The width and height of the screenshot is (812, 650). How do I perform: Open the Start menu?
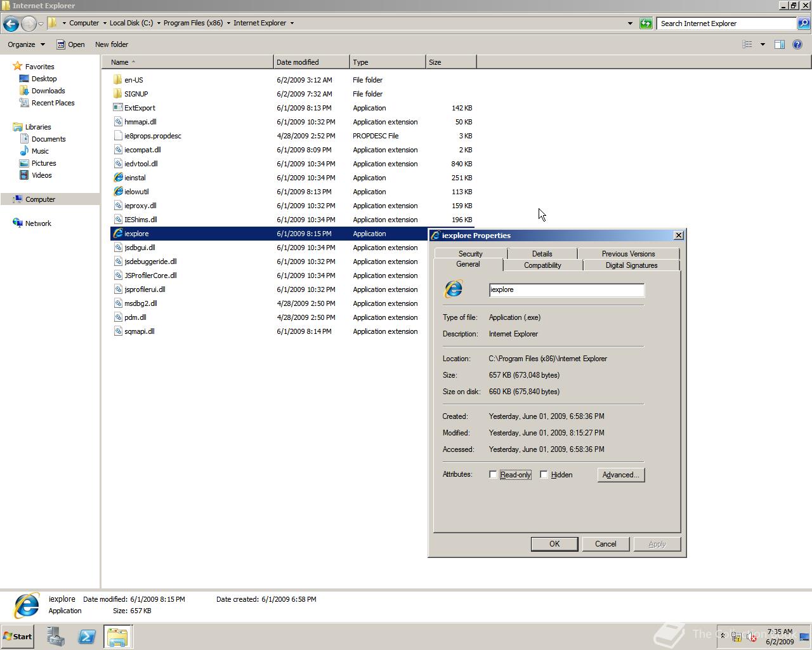[x=17, y=637]
